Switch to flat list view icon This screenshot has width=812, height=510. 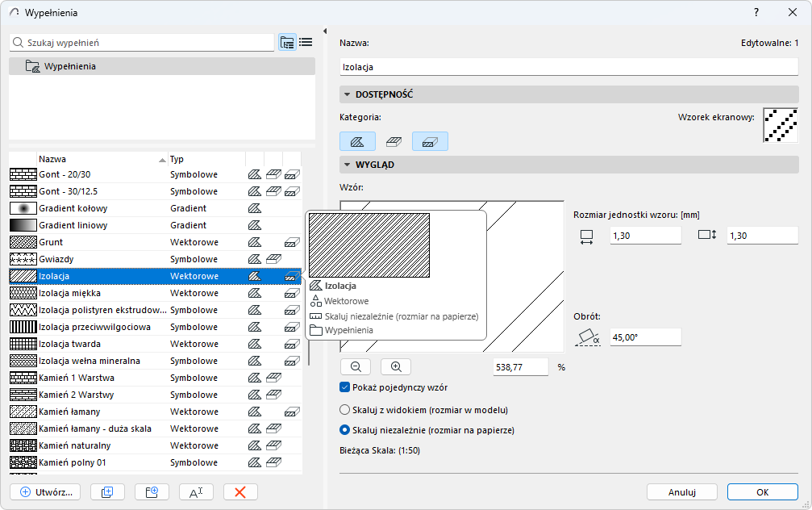(x=306, y=43)
